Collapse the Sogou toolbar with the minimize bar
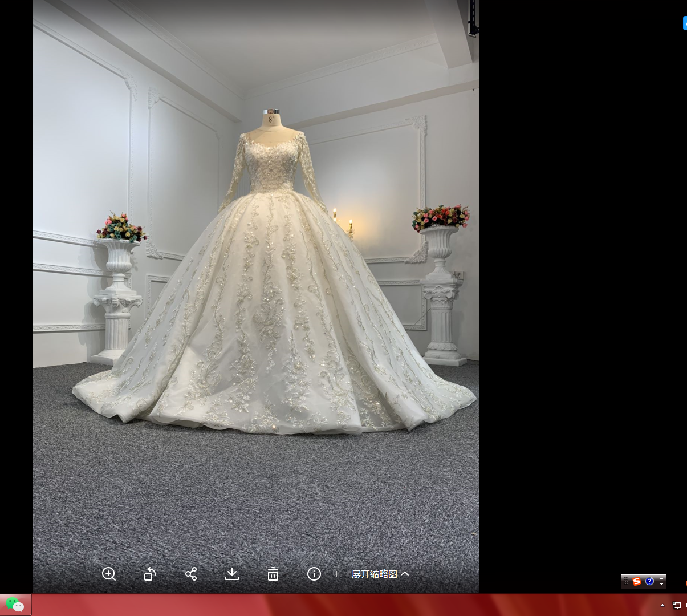 (661, 579)
